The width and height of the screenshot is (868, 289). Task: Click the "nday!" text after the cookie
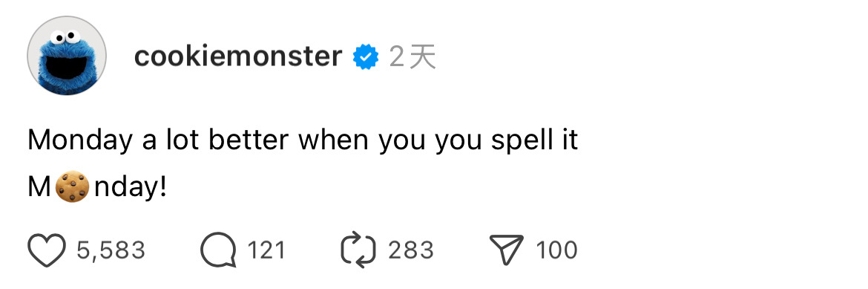[x=130, y=189]
